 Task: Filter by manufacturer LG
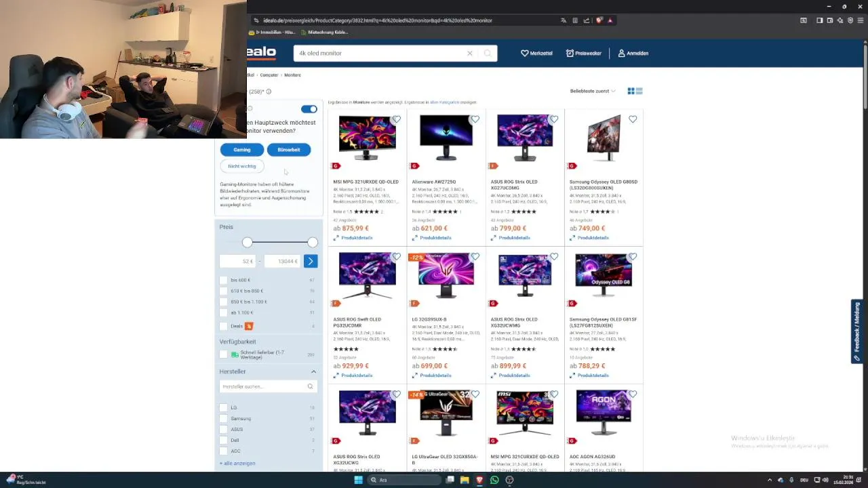[224, 407]
